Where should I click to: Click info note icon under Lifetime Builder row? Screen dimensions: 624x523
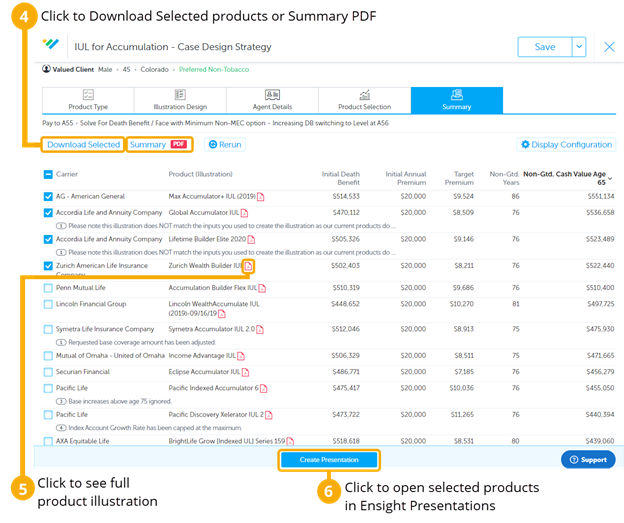[x=61, y=253]
